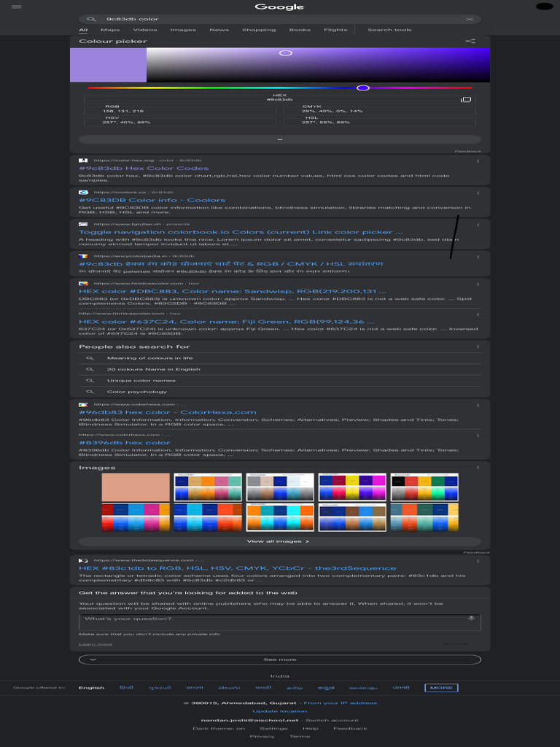Image resolution: width=560 pixels, height=747 pixels.
Task: Expand the See more results button
Action: coord(279,659)
